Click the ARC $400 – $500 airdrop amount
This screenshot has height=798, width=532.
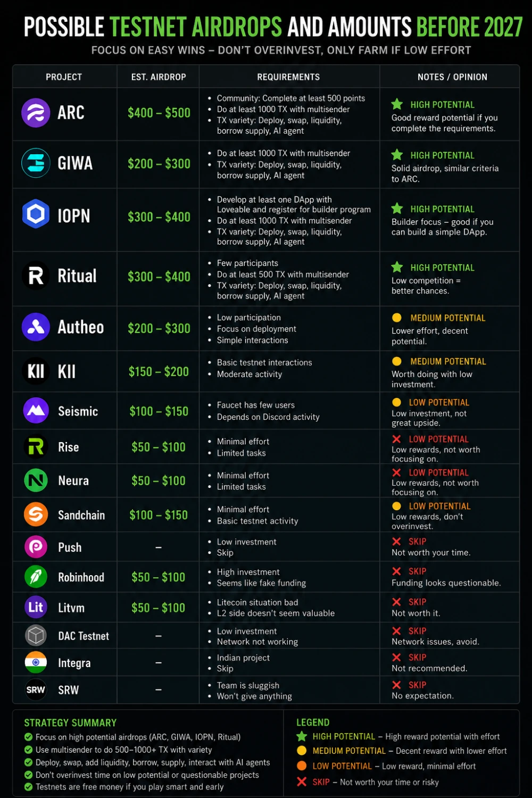pyautogui.click(x=159, y=113)
